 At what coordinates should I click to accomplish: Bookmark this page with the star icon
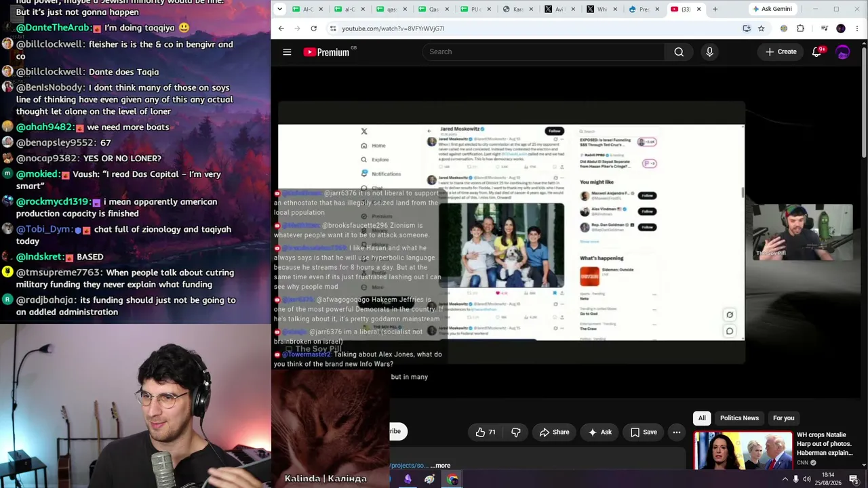(761, 28)
